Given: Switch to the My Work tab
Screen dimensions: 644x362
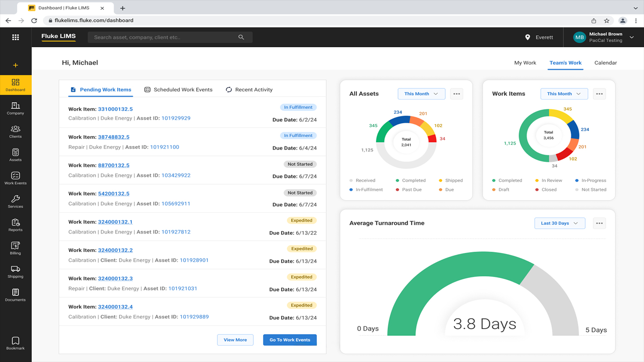Looking at the screenshot, I should pos(525,63).
